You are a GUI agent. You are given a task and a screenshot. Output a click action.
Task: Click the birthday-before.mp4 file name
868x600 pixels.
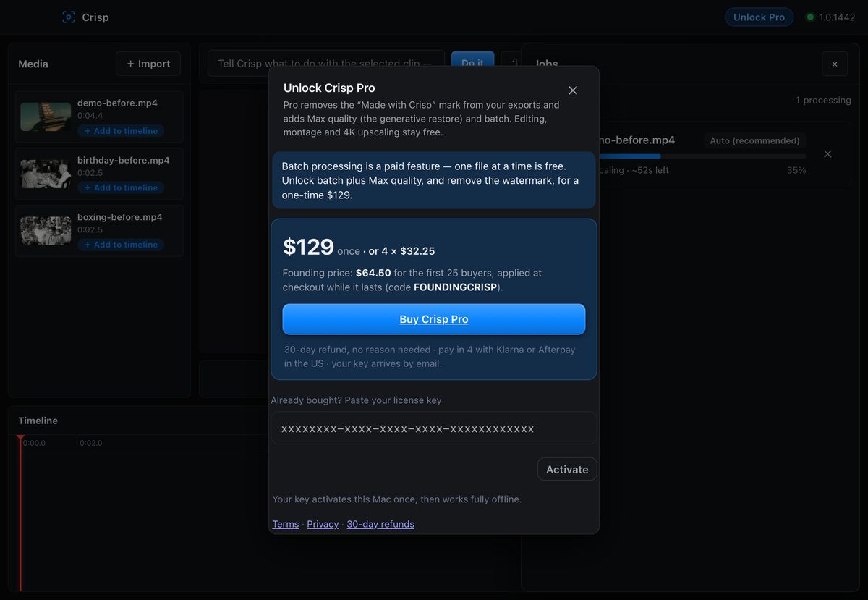click(124, 160)
